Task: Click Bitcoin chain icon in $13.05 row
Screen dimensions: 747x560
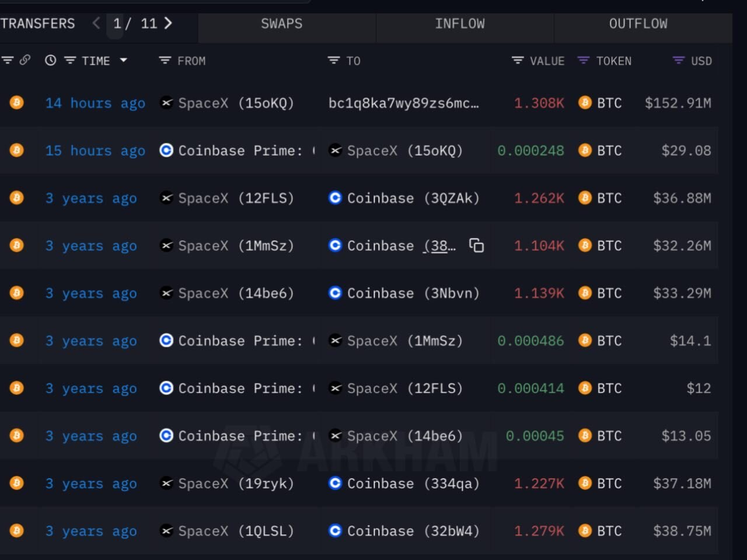Action: [16, 436]
